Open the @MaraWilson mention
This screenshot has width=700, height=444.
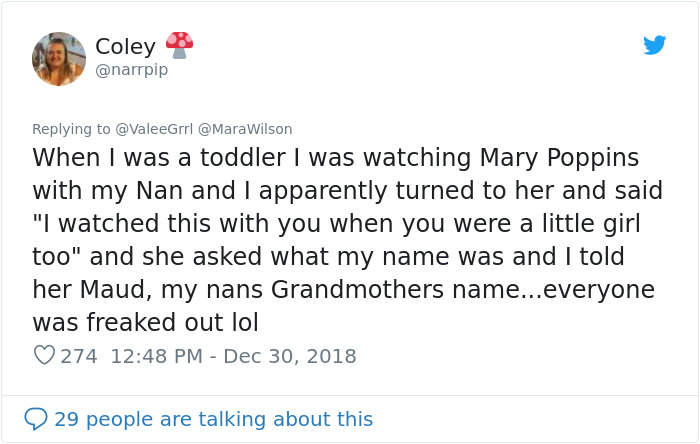247,129
